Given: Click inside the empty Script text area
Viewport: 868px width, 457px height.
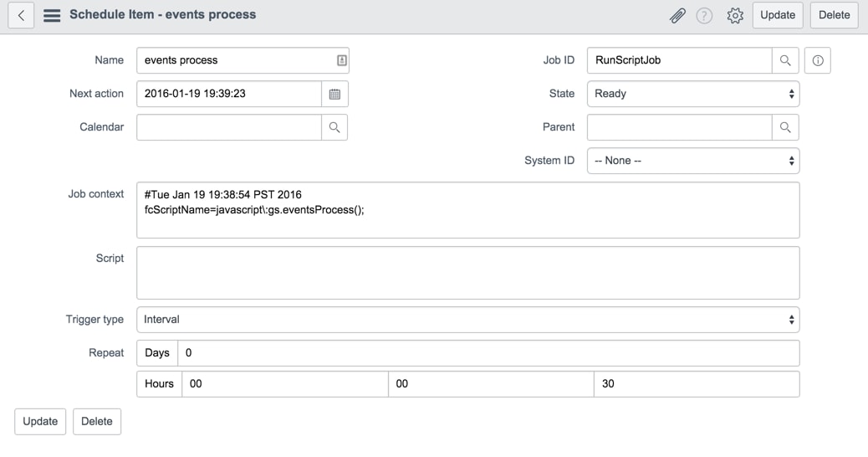Looking at the screenshot, I should click(468, 273).
